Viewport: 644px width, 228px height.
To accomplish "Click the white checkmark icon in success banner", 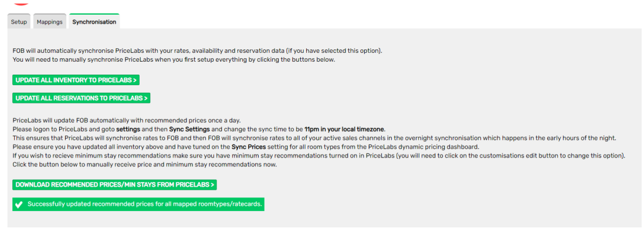I will click(x=19, y=204).
